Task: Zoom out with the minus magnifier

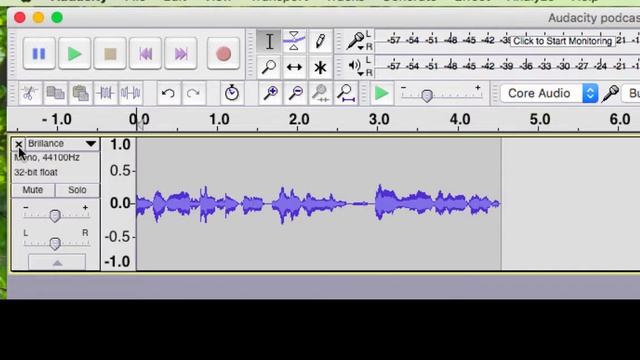Action: tap(296, 93)
